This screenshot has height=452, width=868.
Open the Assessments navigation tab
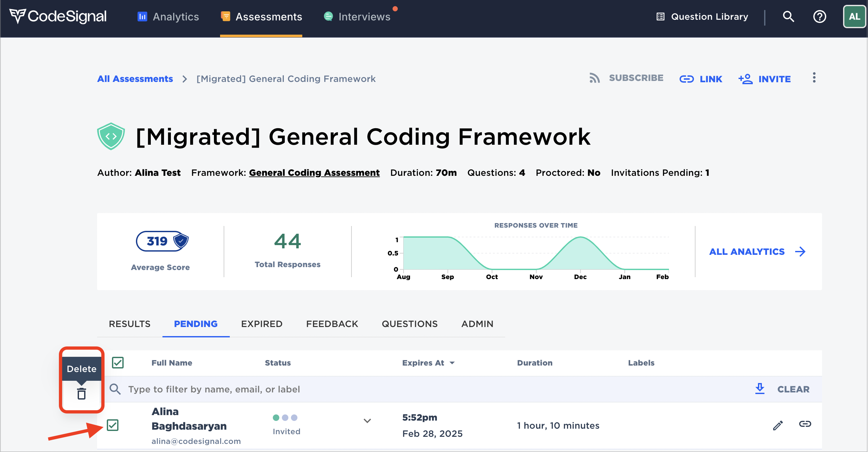262,17
